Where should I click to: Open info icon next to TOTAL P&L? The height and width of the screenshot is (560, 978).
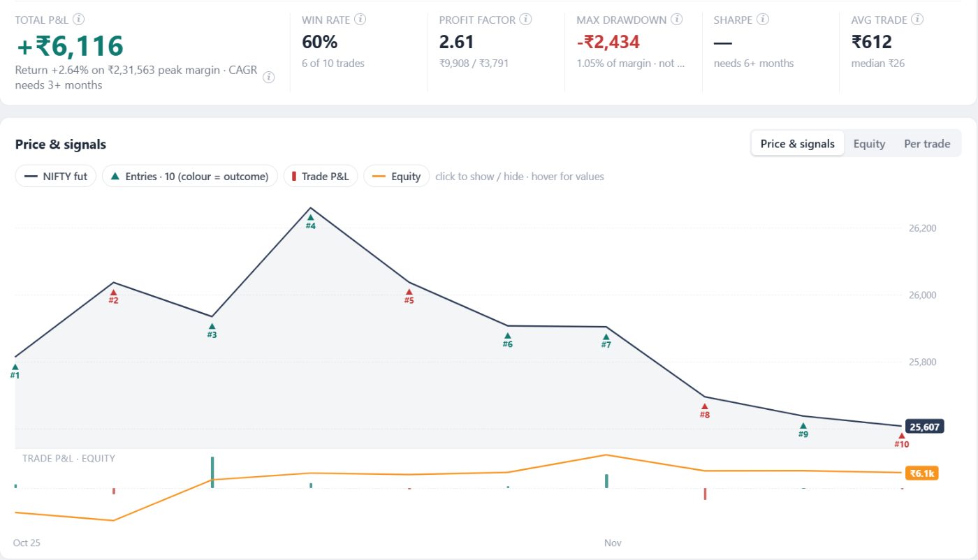[x=79, y=20]
